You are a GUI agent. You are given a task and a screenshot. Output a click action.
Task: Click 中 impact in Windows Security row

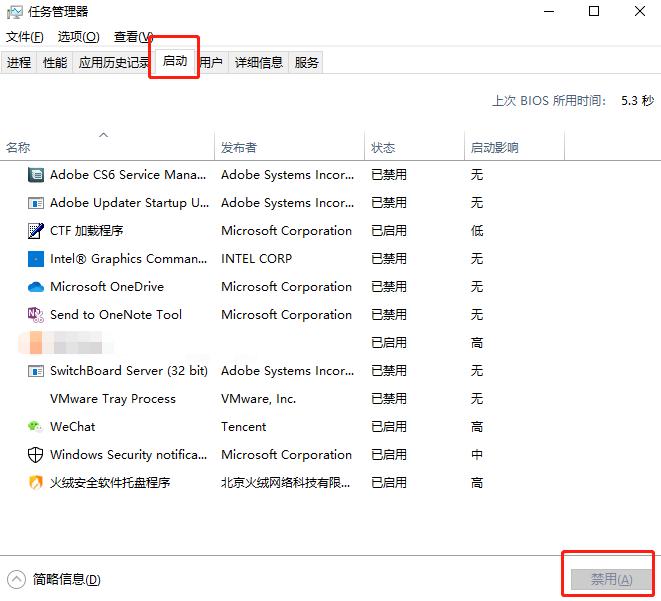477,455
